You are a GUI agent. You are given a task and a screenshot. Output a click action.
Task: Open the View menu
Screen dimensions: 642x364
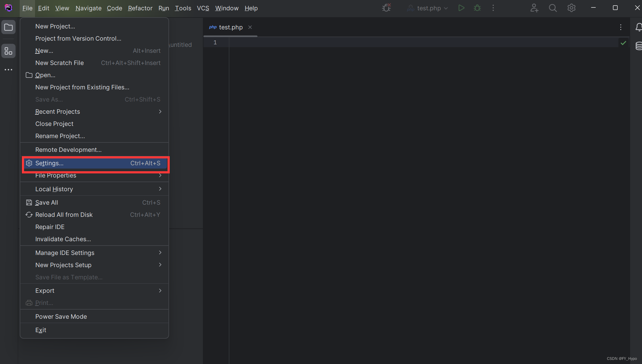(x=62, y=8)
